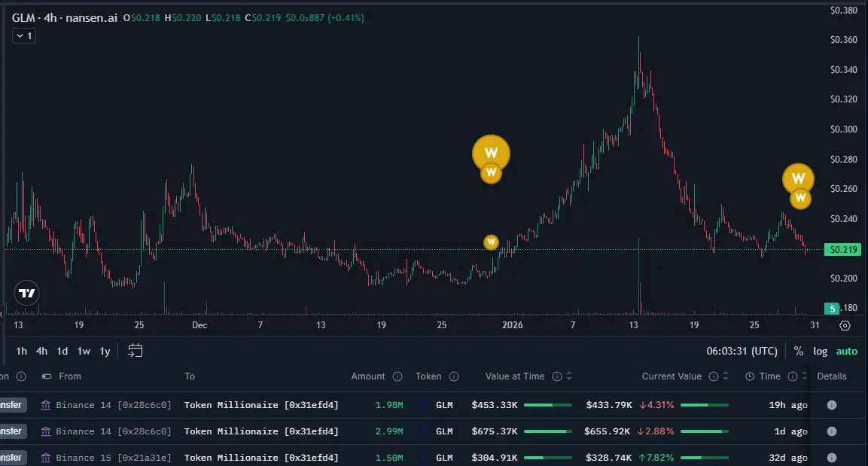Click the Details column header
The image size is (868, 466).
831,376
